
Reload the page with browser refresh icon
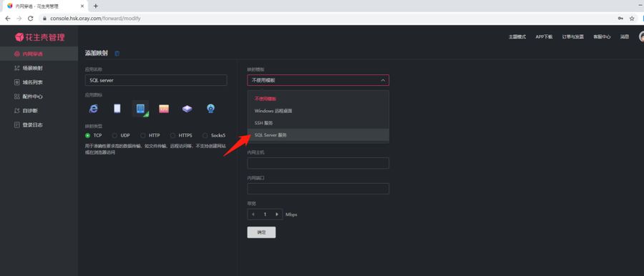click(x=30, y=19)
